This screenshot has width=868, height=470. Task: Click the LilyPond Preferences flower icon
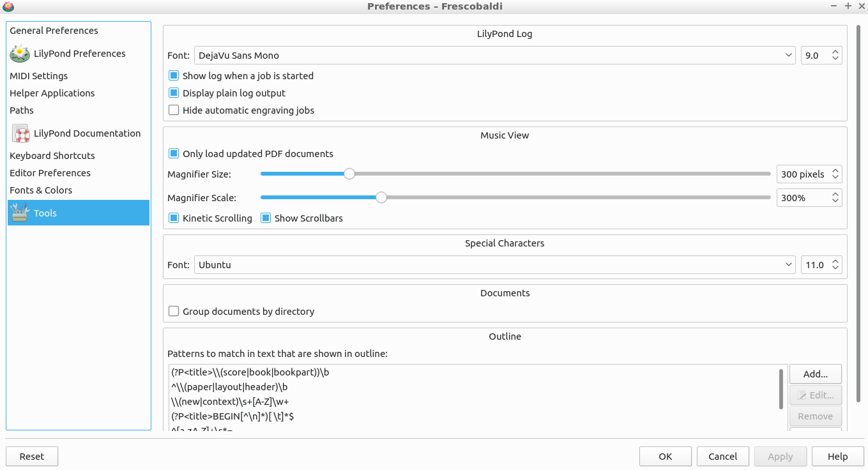[20, 54]
